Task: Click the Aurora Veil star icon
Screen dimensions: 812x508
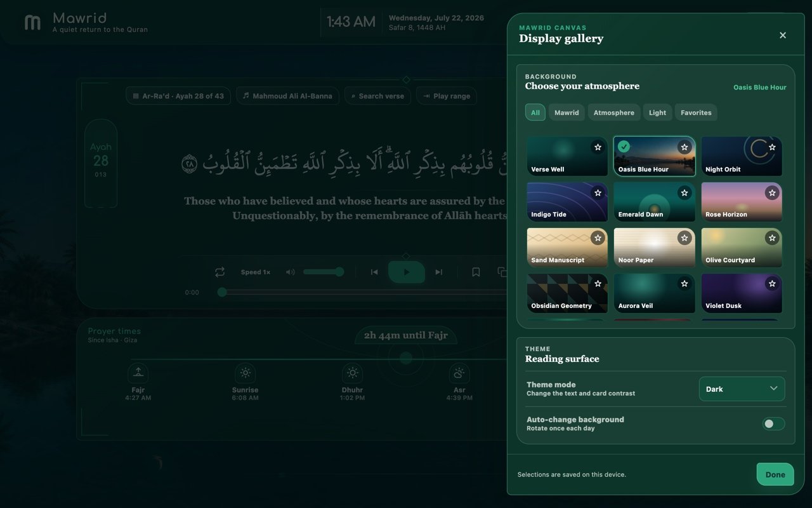Action: tap(684, 284)
